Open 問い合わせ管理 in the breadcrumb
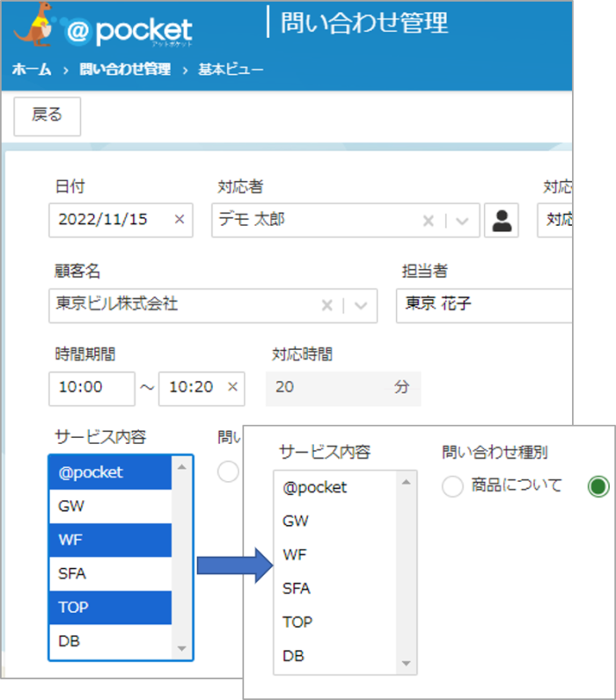The height and width of the screenshot is (700, 616). (x=125, y=69)
